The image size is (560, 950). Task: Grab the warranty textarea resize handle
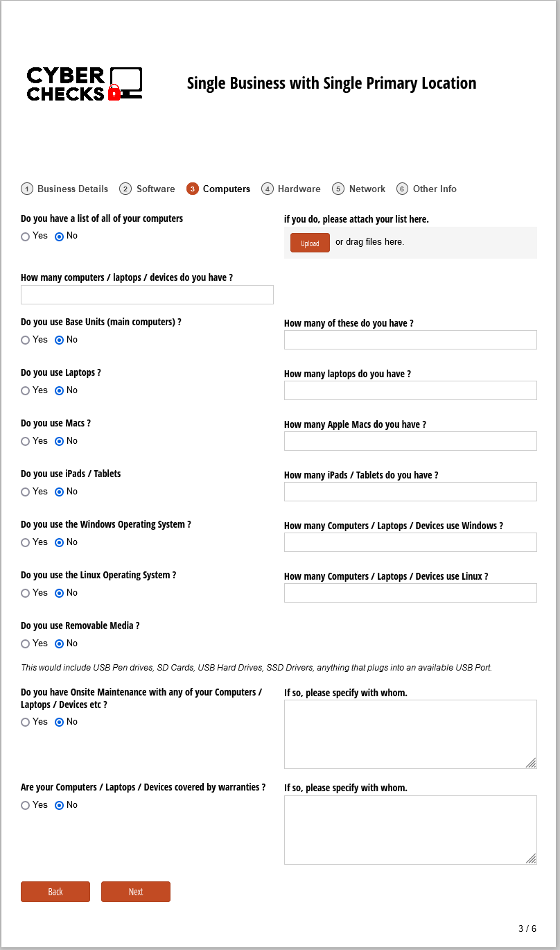click(531, 858)
